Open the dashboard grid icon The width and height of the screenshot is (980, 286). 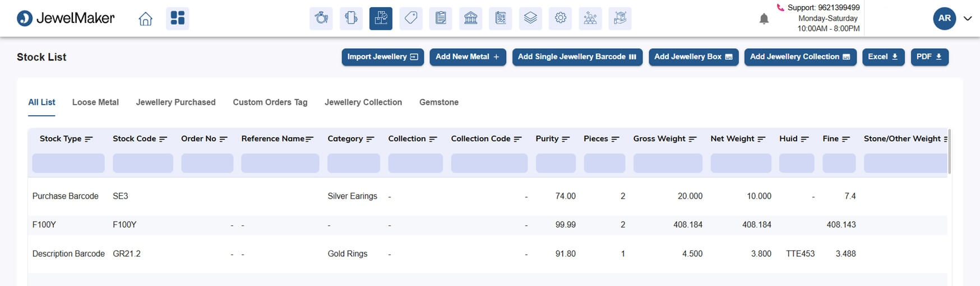tap(178, 18)
